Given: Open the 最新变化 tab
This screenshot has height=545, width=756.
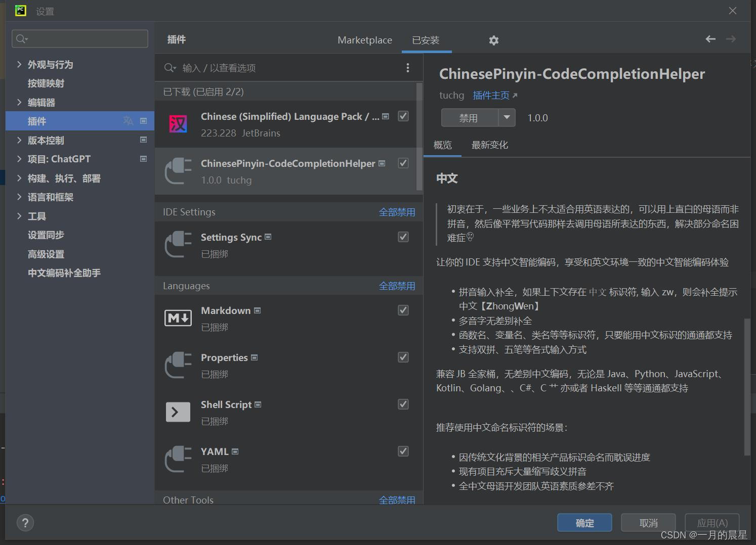Looking at the screenshot, I should 489,145.
